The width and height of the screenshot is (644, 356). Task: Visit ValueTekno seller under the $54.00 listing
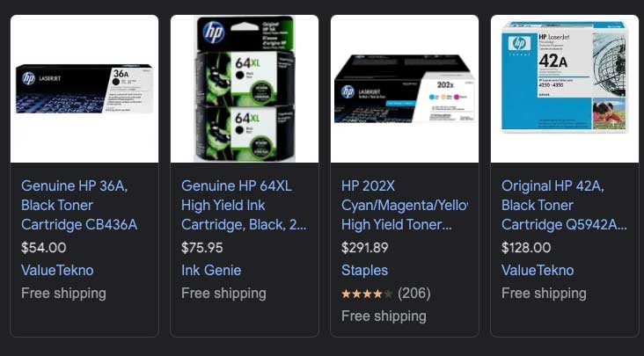click(x=57, y=270)
